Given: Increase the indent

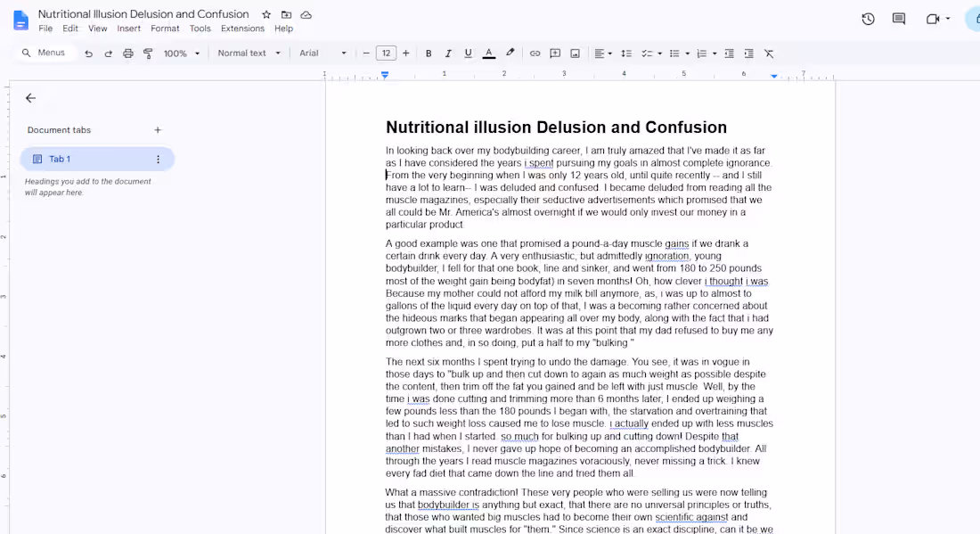Looking at the screenshot, I should coord(748,53).
